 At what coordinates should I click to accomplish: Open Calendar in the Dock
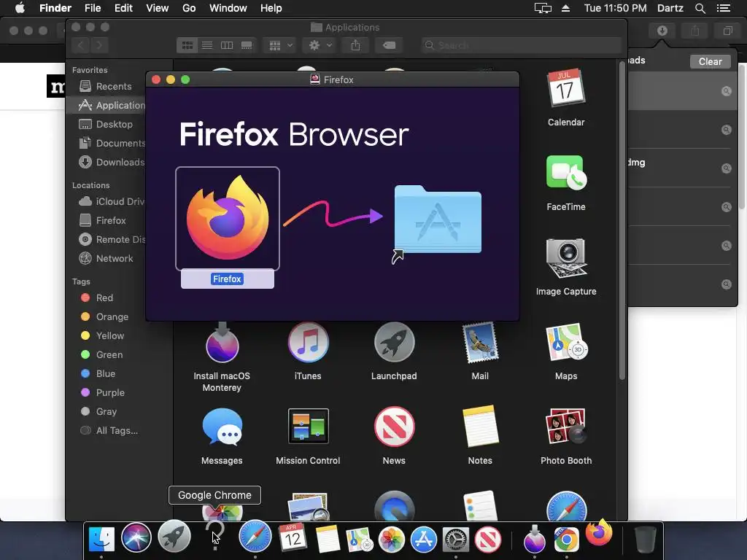pos(292,538)
